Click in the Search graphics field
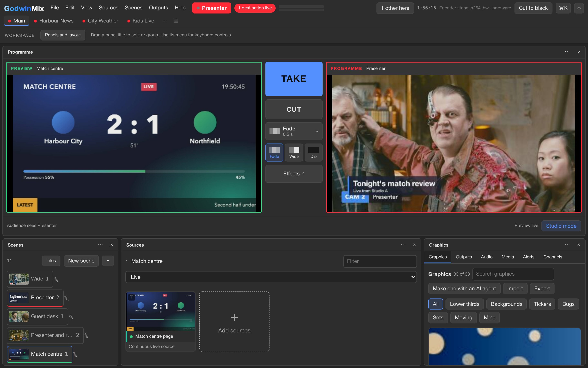 pyautogui.click(x=513, y=274)
